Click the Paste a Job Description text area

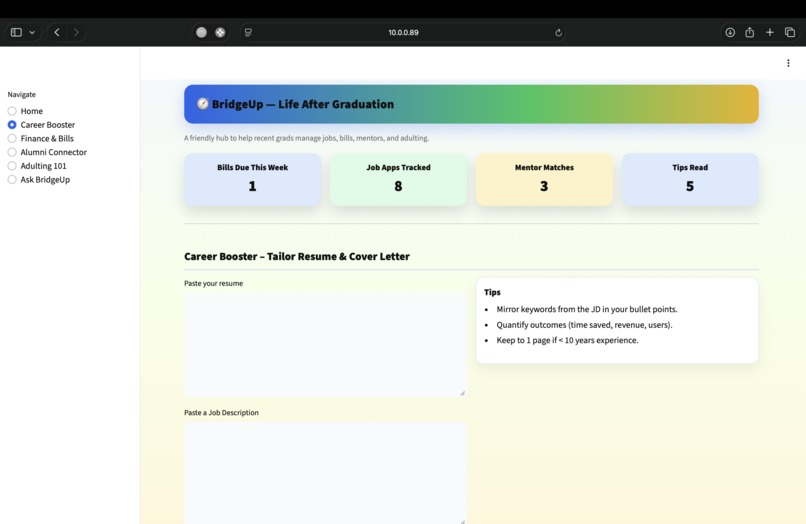(325, 473)
